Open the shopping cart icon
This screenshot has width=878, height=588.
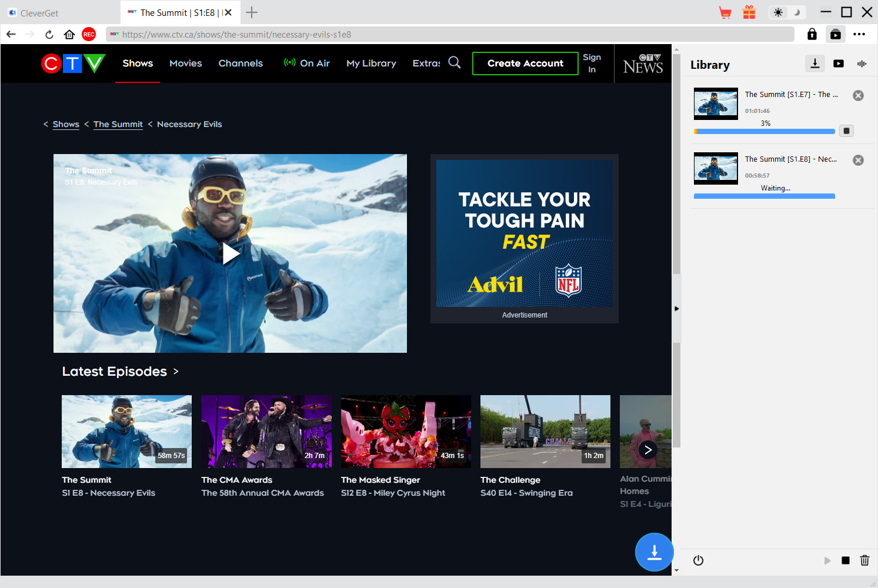click(x=725, y=12)
